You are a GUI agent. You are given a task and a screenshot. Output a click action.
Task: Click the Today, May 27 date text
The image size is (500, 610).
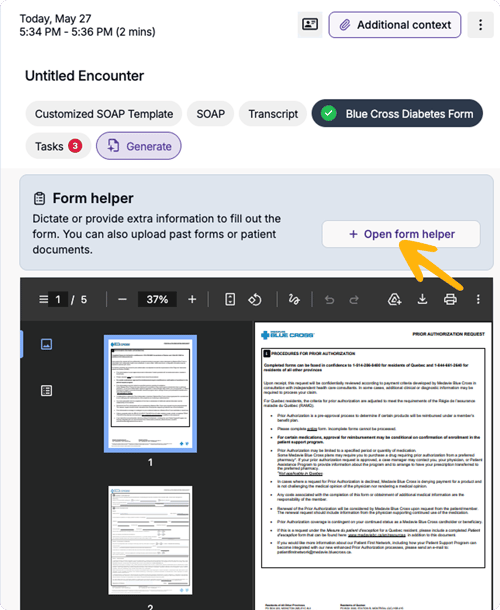coord(56,18)
